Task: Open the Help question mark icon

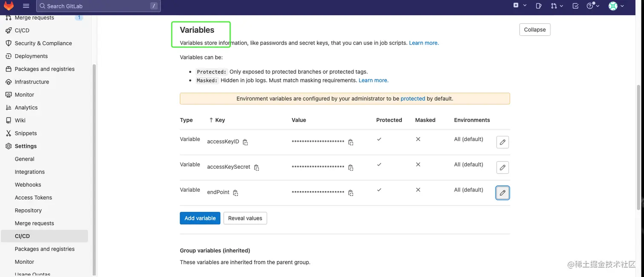Action: (x=590, y=6)
